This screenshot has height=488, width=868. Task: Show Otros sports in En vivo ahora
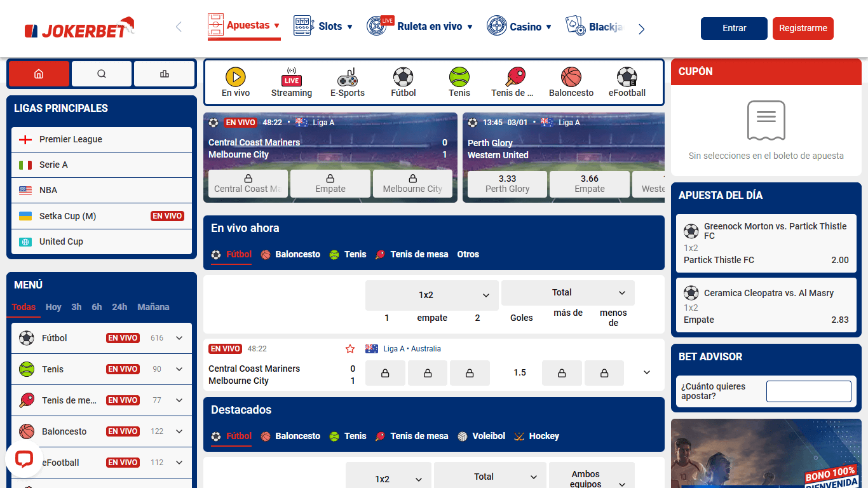pos(468,254)
